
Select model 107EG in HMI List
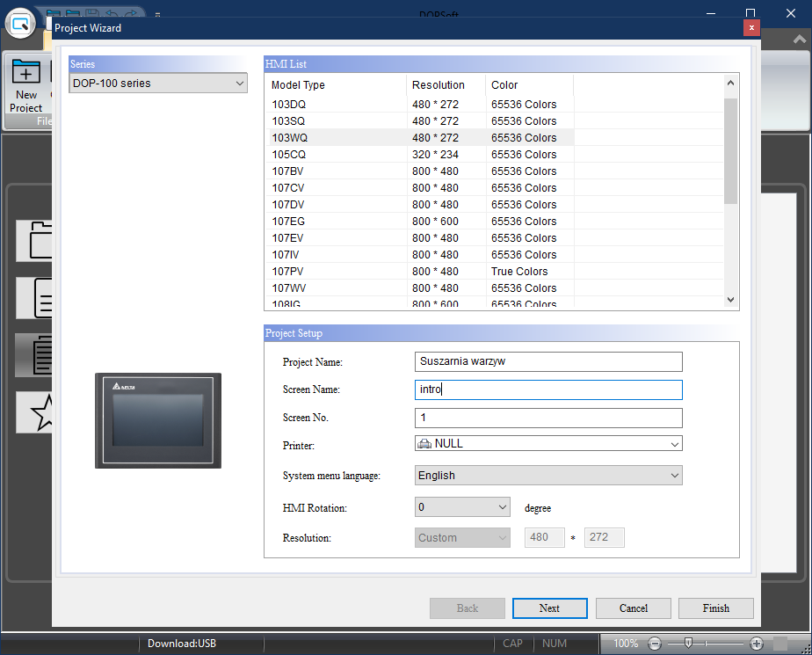pyautogui.click(x=288, y=222)
